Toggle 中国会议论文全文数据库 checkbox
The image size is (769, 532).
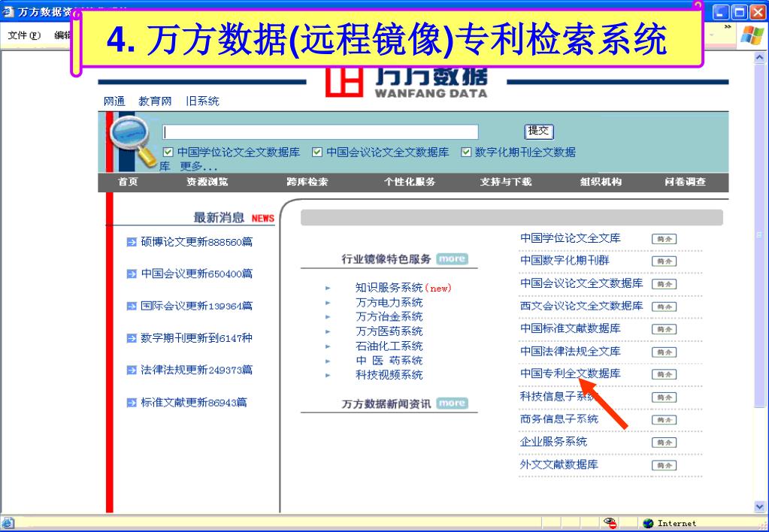tap(317, 152)
